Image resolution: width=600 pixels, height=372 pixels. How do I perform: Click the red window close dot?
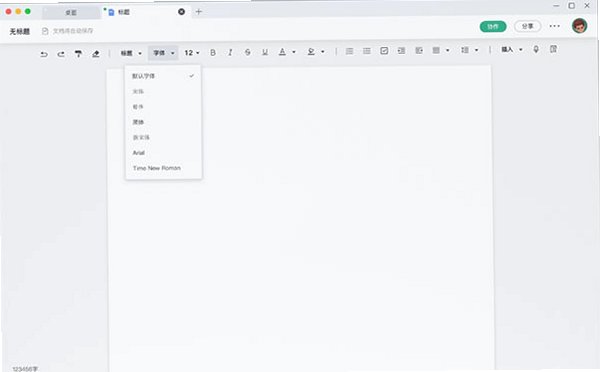(8, 11)
